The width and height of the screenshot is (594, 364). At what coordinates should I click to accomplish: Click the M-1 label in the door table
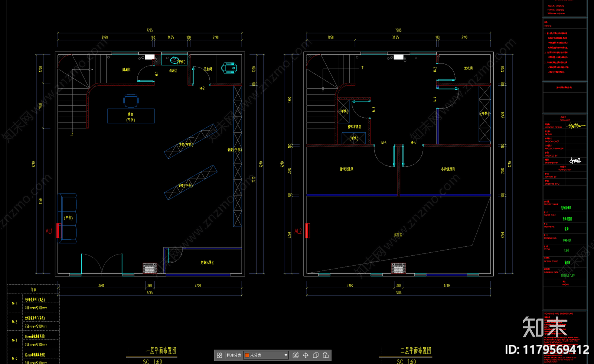[14, 304]
